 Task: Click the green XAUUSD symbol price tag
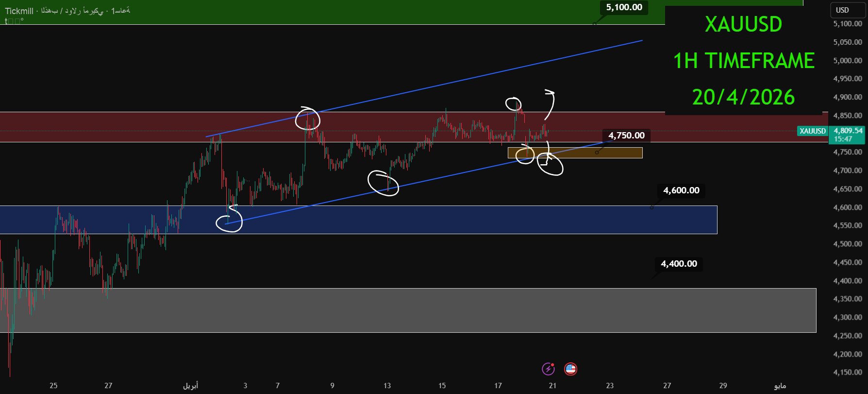812,131
